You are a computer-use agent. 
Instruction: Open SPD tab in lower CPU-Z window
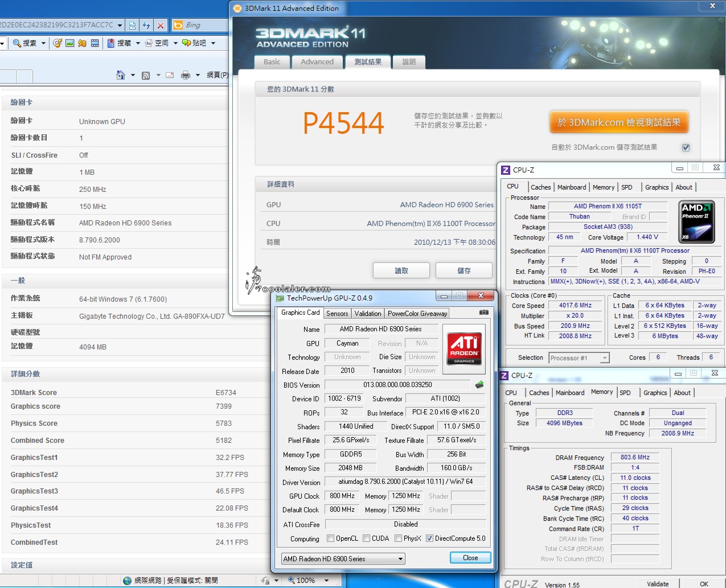point(625,393)
